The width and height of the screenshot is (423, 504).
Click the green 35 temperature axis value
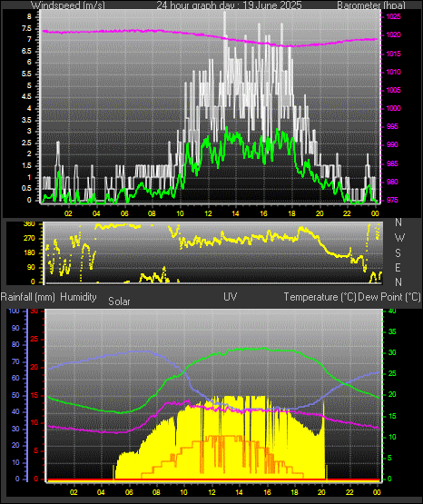tap(392, 331)
